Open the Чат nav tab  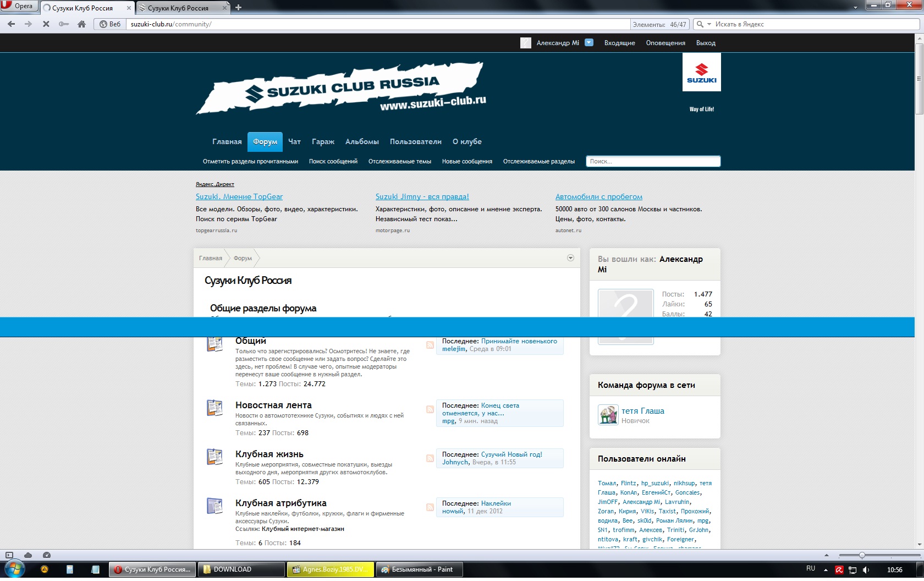pyautogui.click(x=294, y=142)
